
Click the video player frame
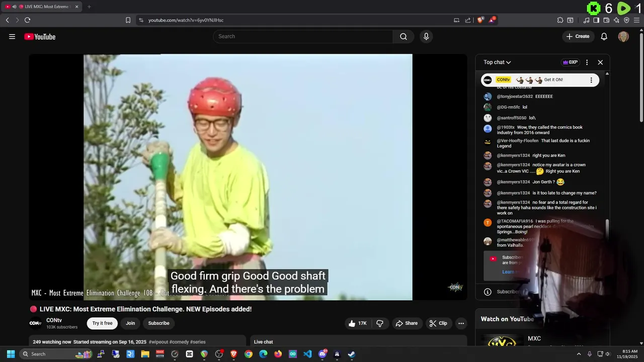point(248,177)
